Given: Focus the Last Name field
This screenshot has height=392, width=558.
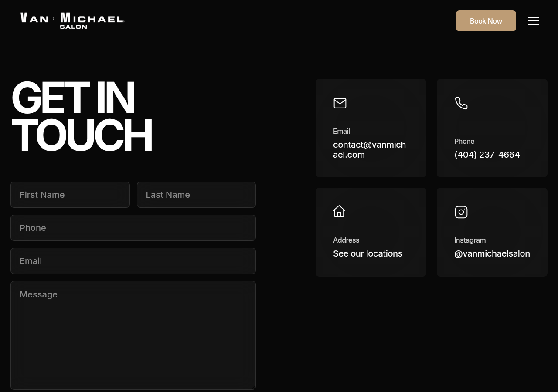Looking at the screenshot, I should click(196, 195).
